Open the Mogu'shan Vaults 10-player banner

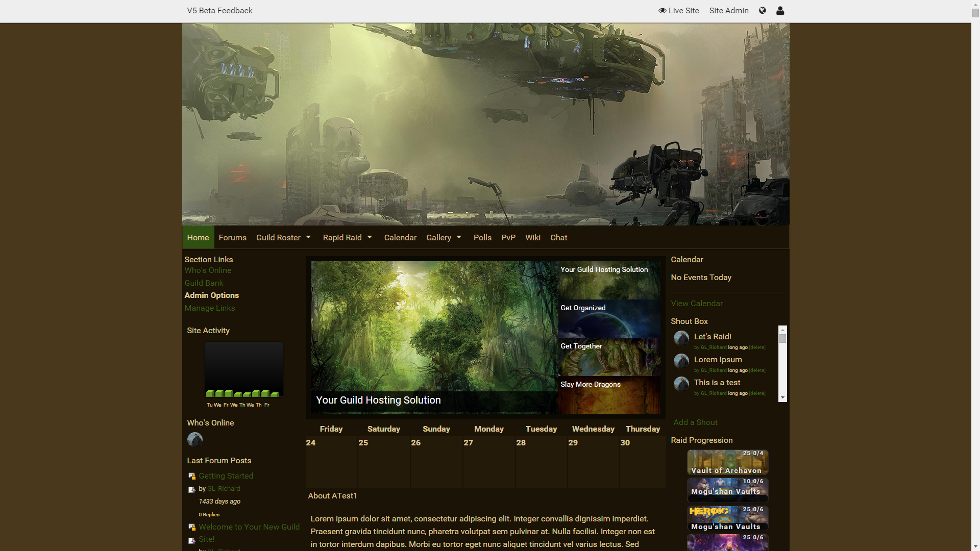(727, 490)
